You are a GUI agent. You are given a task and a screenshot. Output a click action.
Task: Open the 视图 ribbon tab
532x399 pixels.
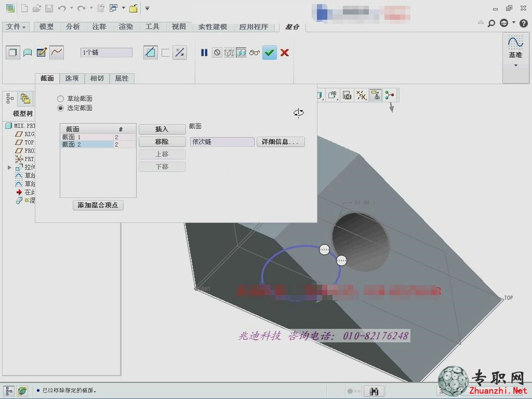click(179, 26)
